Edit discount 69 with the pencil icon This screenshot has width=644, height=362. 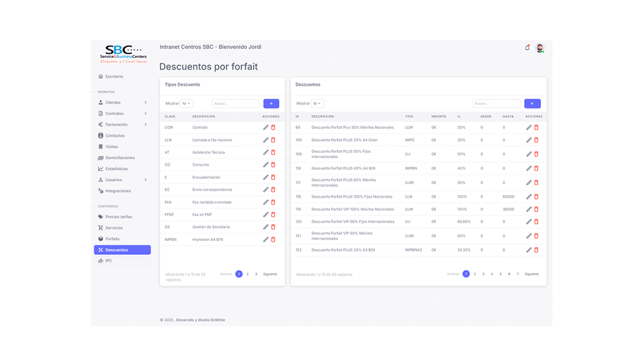(528, 127)
